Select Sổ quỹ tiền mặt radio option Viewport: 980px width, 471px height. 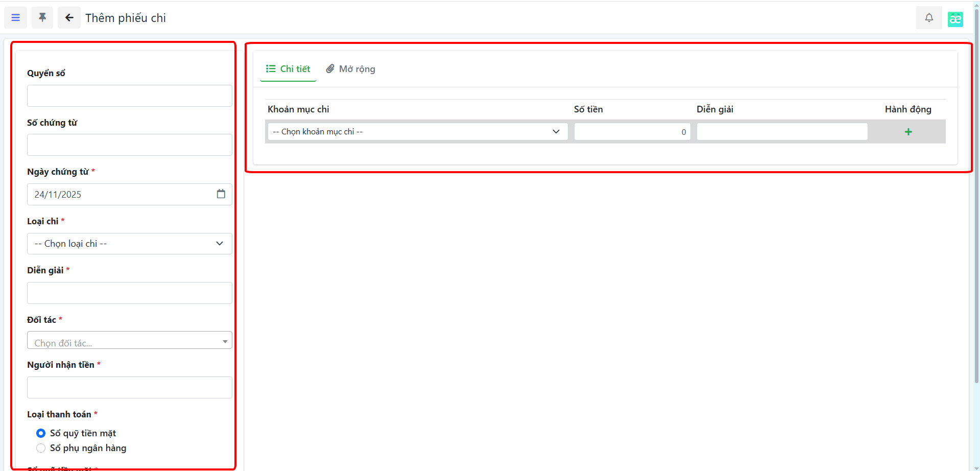[41, 433]
